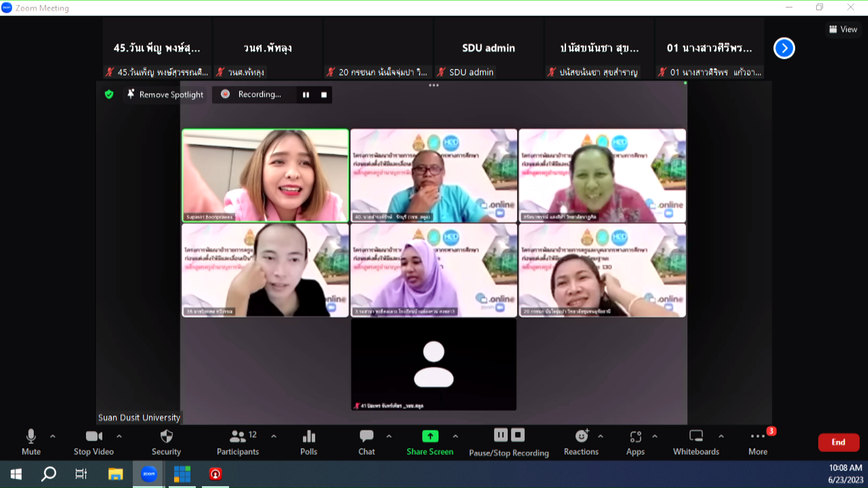Open the More menu with notification badge
Viewport: 868px width, 488px height.
tap(758, 436)
